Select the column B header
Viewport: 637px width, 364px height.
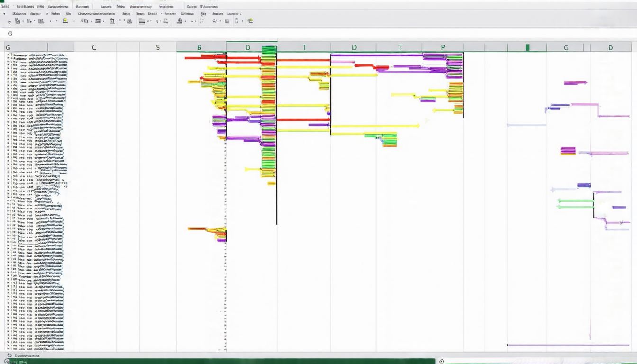(199, 47)
